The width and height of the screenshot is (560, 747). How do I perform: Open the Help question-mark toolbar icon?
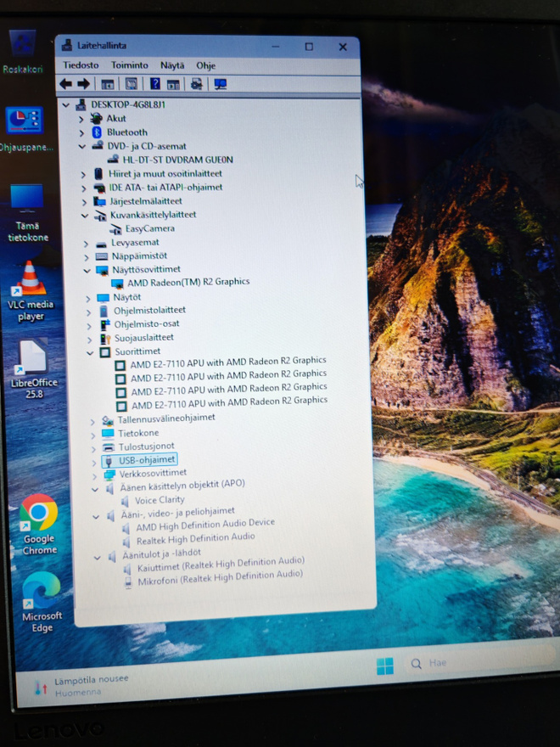154,84
